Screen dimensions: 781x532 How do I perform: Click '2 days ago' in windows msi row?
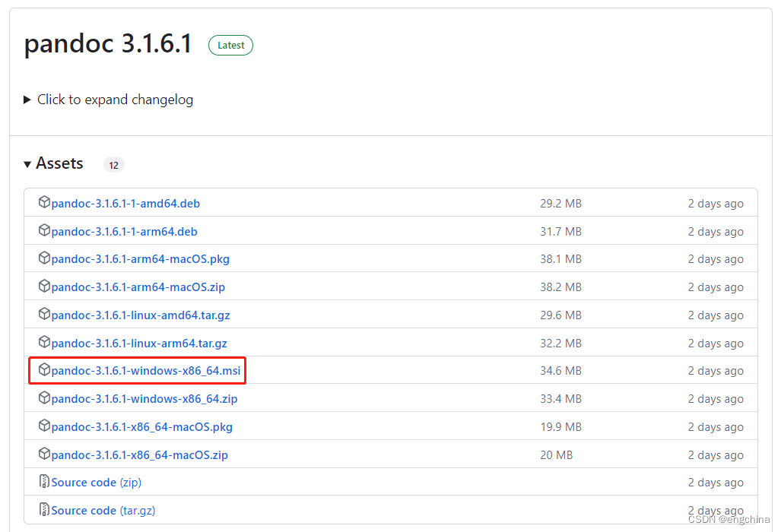coord(716,371)
